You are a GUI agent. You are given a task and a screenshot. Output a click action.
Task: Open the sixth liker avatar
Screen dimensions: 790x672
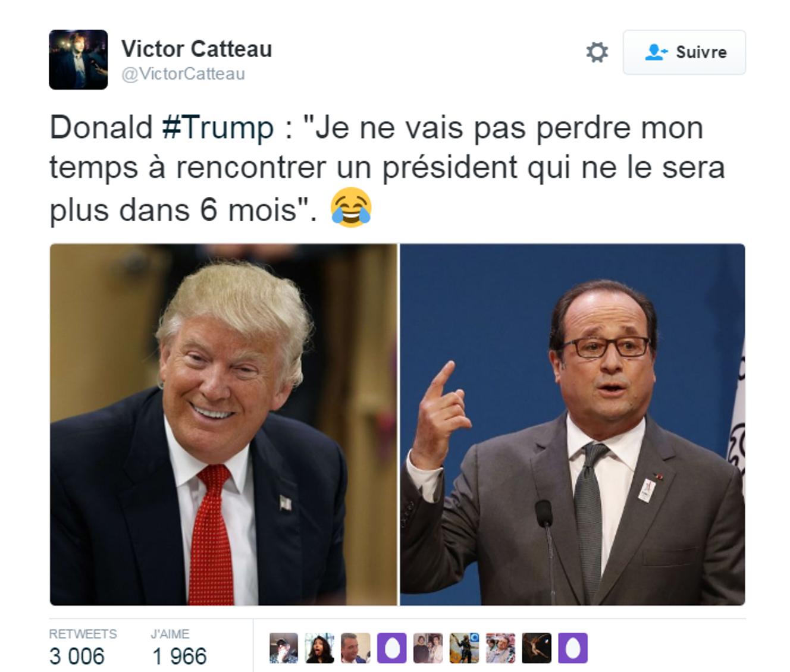[x=465, y=648]
